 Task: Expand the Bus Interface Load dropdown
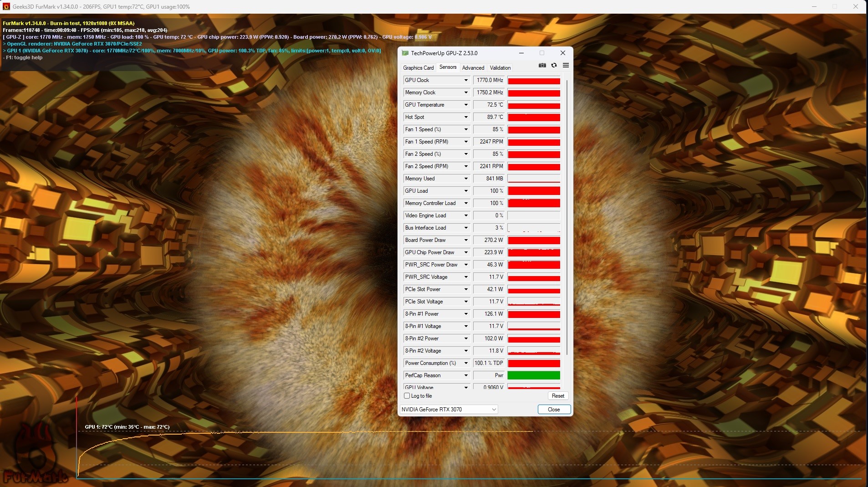coord(466,228)
